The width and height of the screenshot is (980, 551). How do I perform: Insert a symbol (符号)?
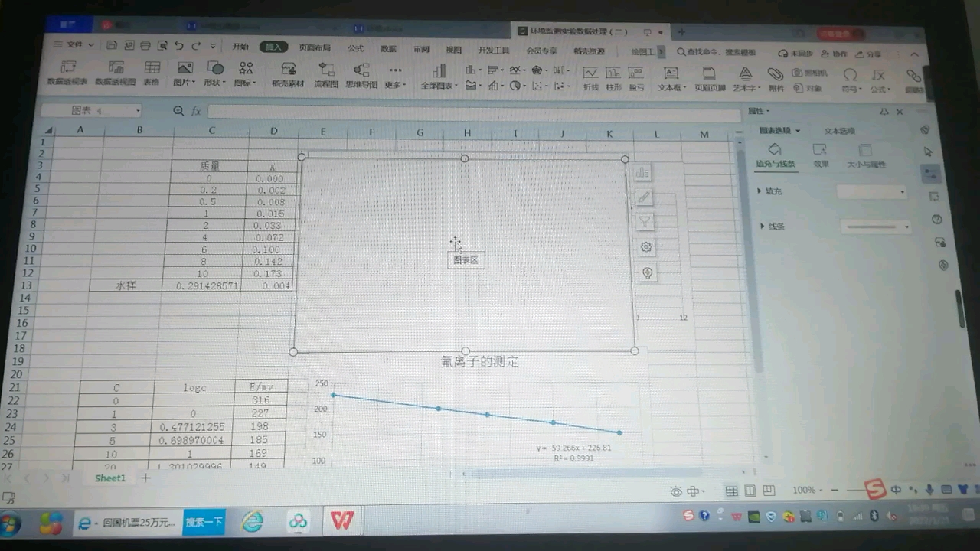[850, 77]
